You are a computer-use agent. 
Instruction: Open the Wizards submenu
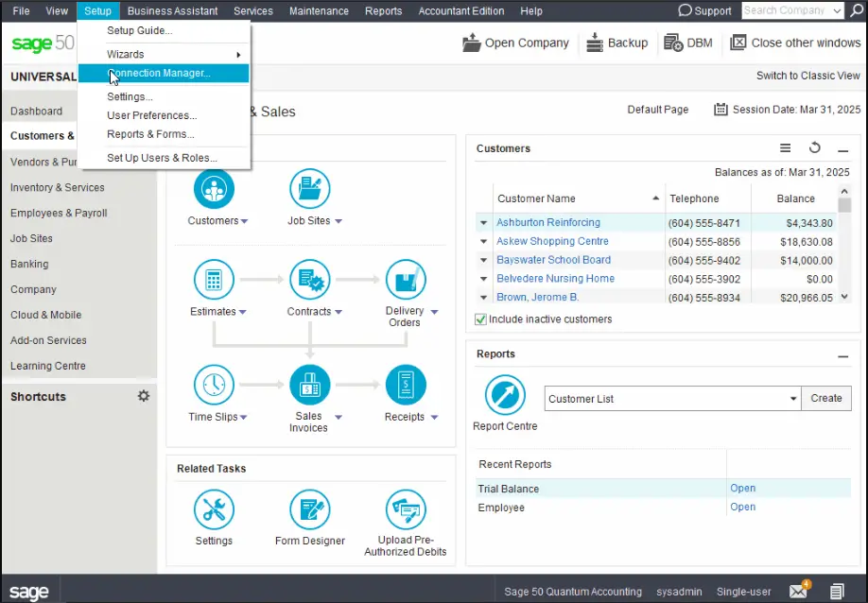[x=164, y=54]
